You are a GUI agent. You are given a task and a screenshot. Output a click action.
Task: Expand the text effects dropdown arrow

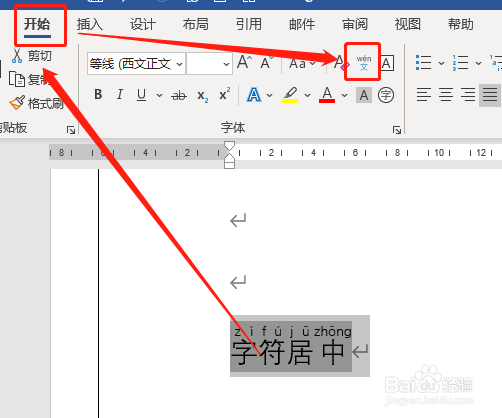[x=270, y=95]
